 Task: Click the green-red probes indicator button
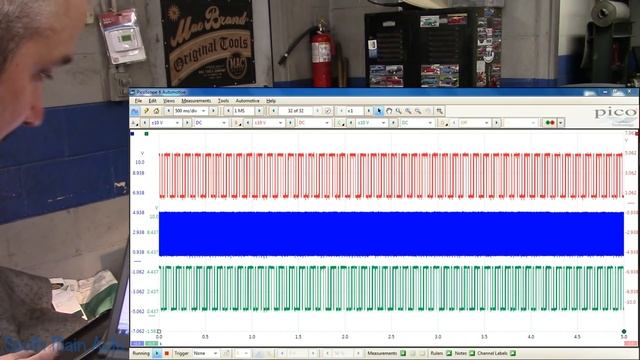click(550, 123)
